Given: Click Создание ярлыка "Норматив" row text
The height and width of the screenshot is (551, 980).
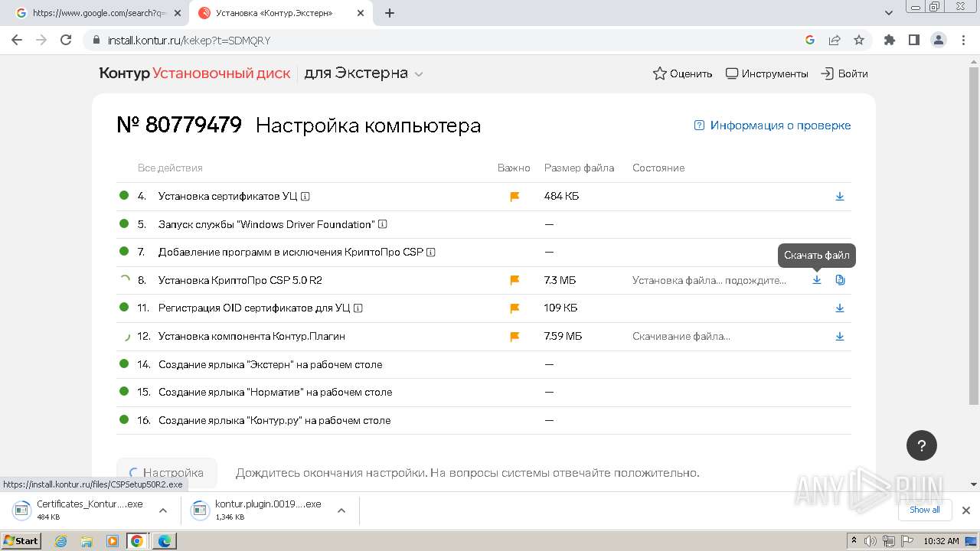Looking at the screenshot, I should 275,392.
